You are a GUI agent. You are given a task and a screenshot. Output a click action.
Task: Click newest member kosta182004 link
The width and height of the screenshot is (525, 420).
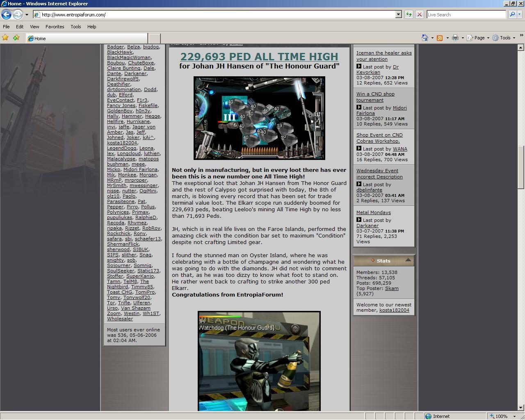(395, 310)
